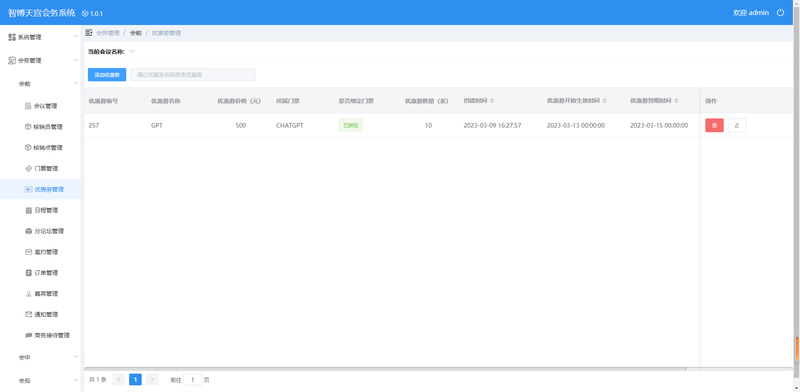Click the edit pencil button for coupon 257
Image resolution: width=800 pixels, height=392 pixels.
click(737, 125)
